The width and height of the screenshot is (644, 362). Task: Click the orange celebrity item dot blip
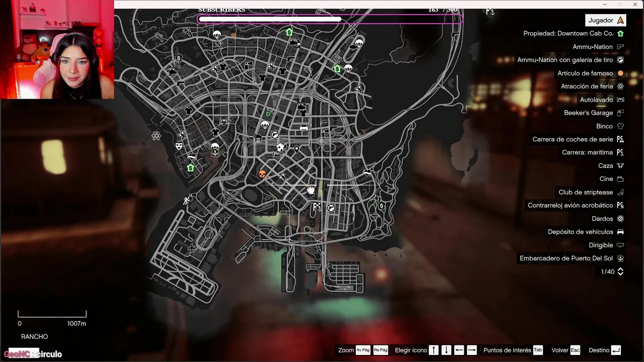[233, 35]
